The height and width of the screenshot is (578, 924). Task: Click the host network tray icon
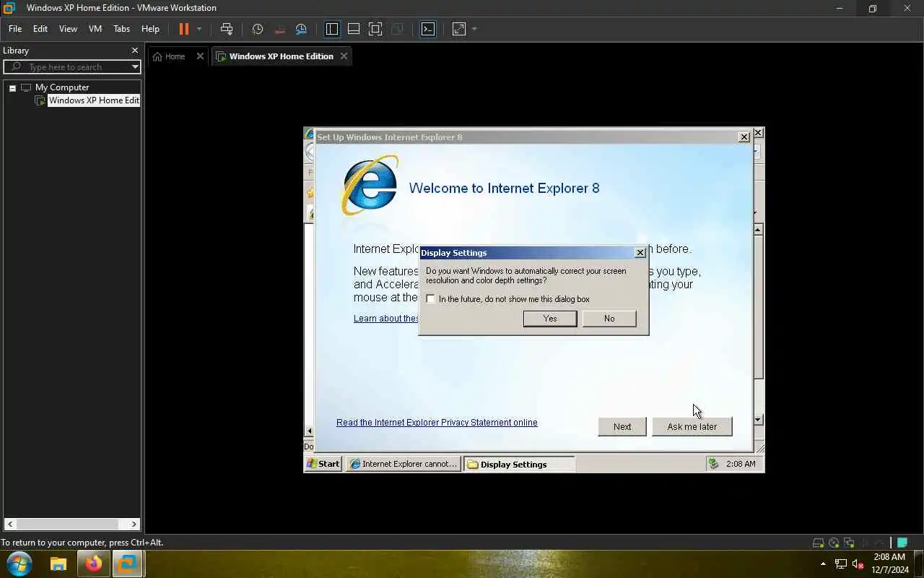[x=841, y=564]
